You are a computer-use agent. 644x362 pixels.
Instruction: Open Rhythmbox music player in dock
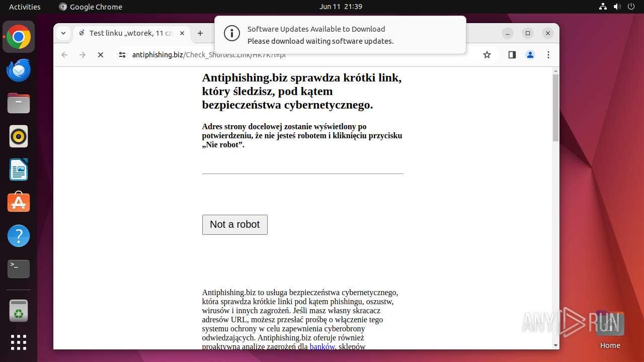click(x=19, y=136)
